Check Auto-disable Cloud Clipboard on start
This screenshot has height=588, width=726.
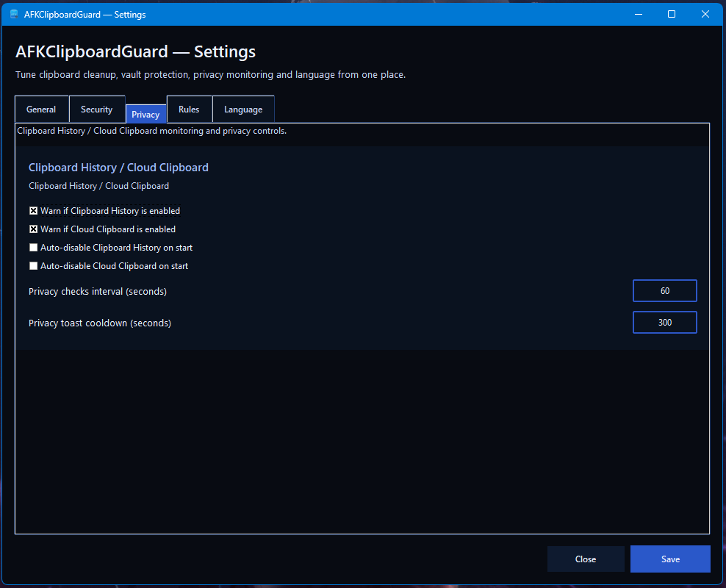pyautogui.click(x=33, y=266)
